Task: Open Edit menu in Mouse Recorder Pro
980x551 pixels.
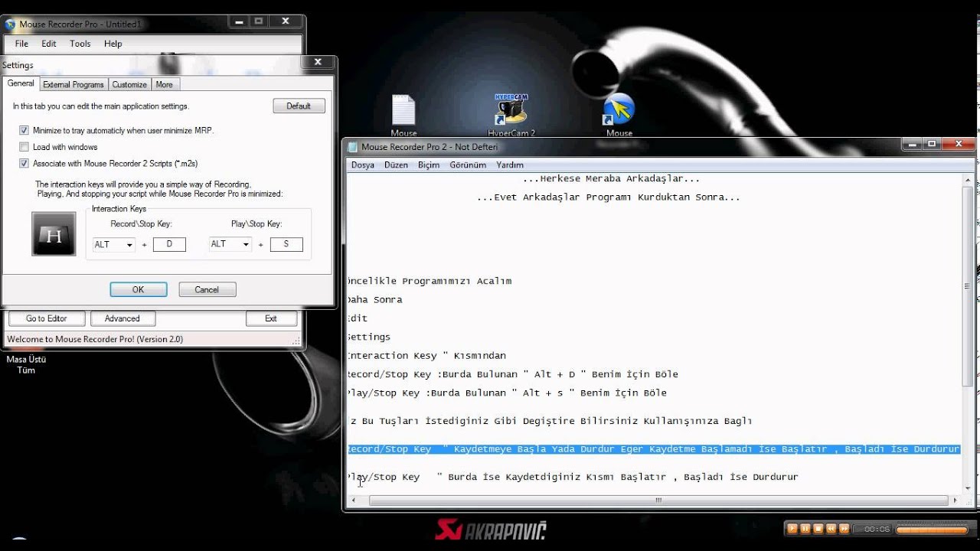Action: [49, 44]
